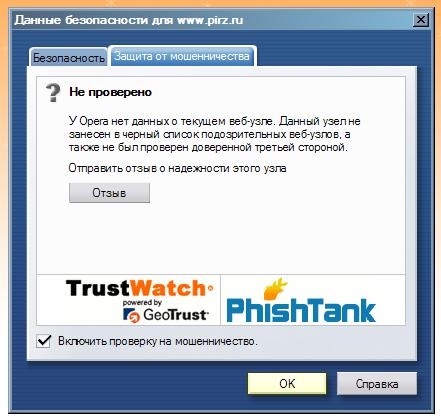Open the Отзыв feedback button
The width and height of the screenshot is (441, 419).
pos(109,193)
